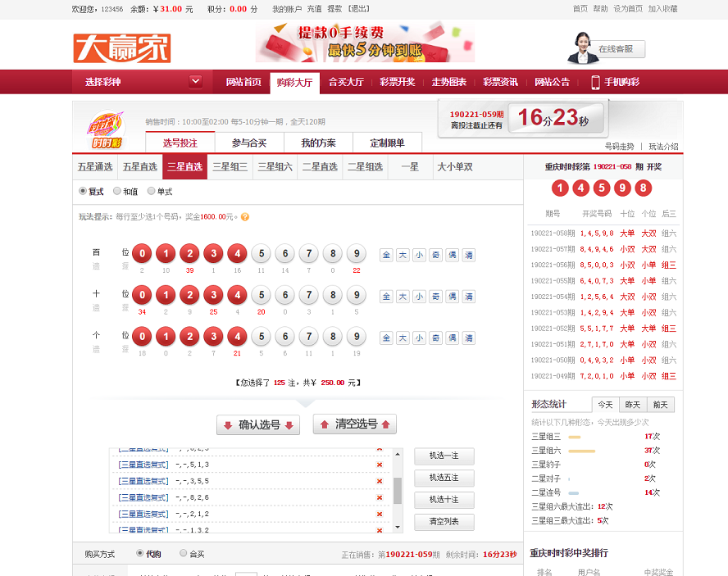The width and height of the screenshot is (728, 576).
Task: Click 全 to select all digits in 十位 row
Action: 385,296
